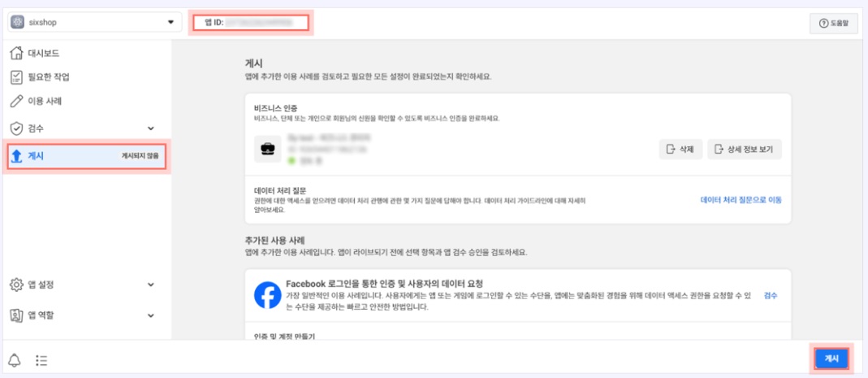The width and height of the screenshot is (868, 378).
Task: Follow the 데이터 처리 질문으로 이동 link
Action: (741, 200)
